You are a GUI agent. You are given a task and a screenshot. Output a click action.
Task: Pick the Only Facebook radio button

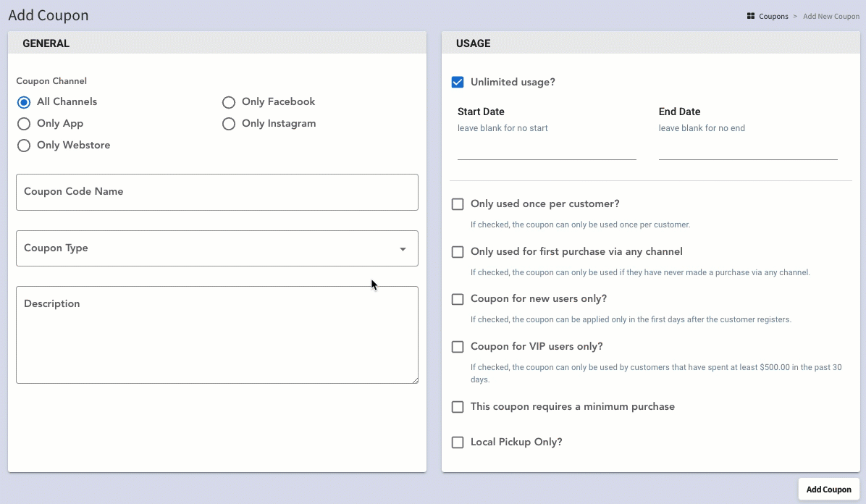[x=229, y=102]
